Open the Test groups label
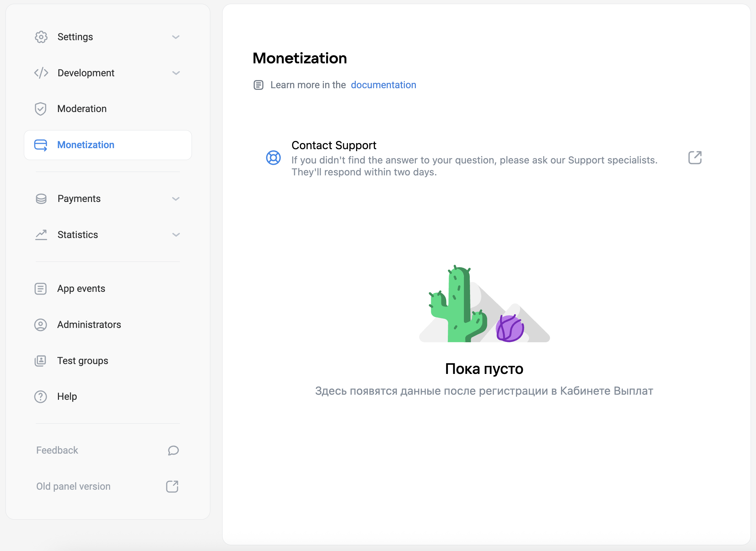Screen dimensions: 756x551 83,361
